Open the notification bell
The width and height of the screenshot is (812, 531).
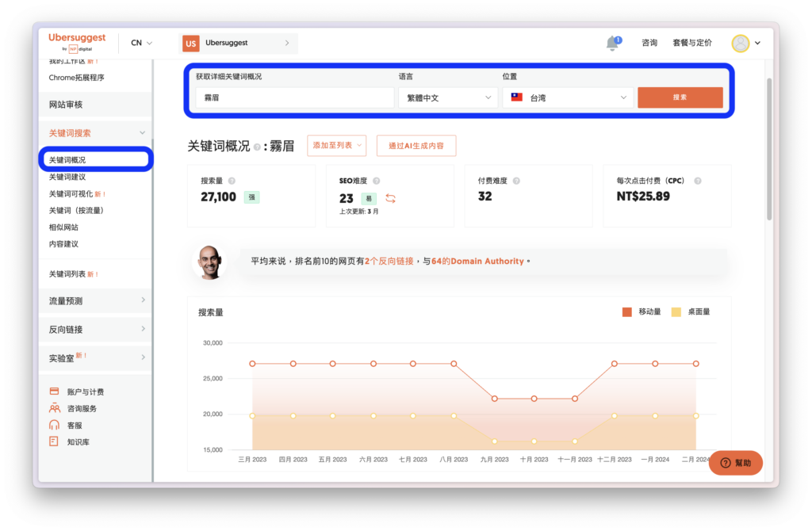point(613,43)
